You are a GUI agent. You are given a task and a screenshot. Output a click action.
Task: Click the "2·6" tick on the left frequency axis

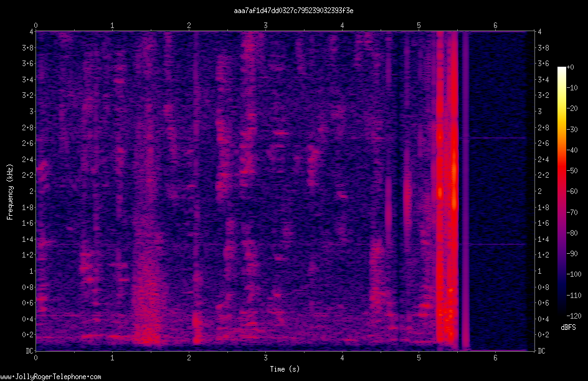coord(27,143)
